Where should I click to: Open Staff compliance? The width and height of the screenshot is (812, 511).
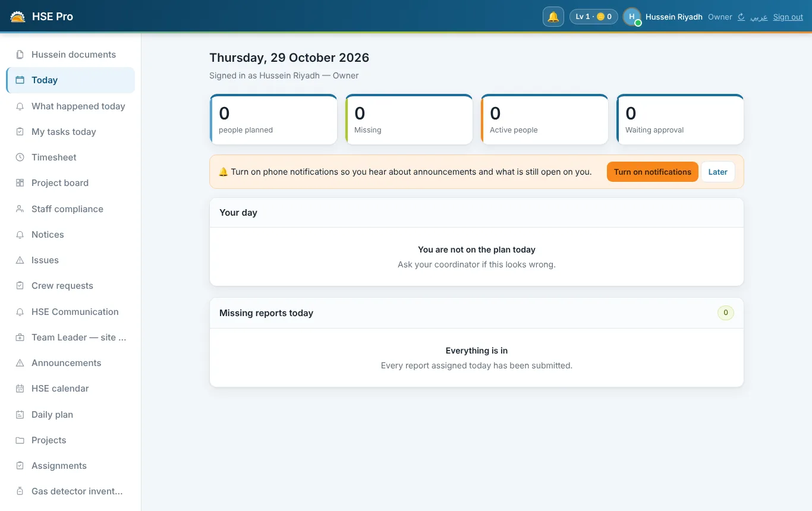[x=70, y=209]
